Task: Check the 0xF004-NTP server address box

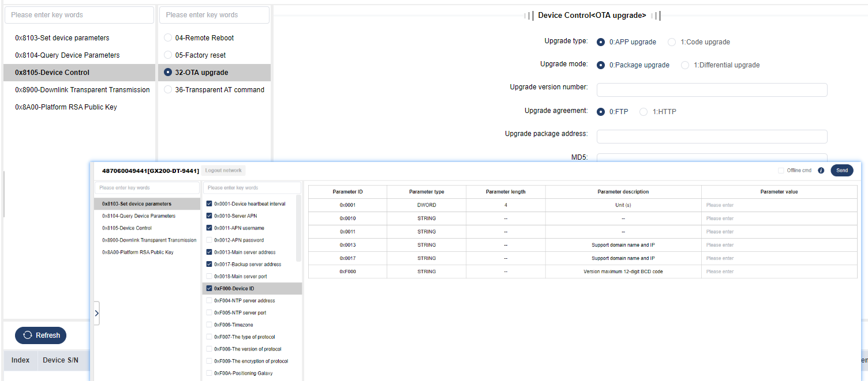Action: [x=209, y=301]
